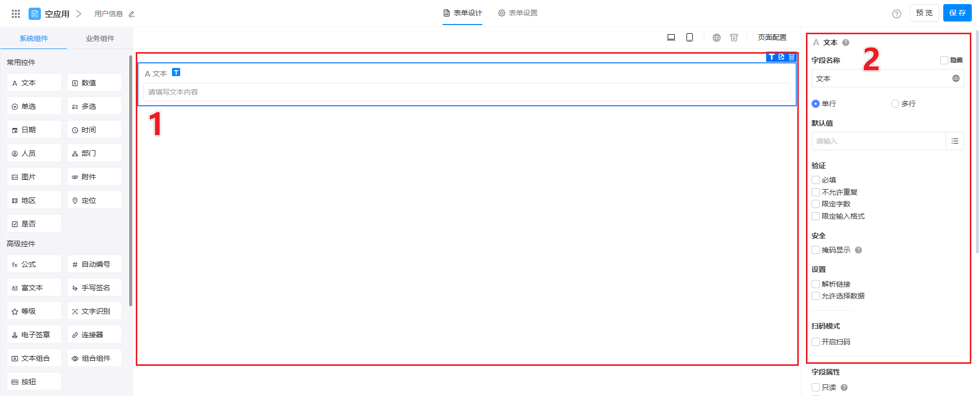
Task: Switch to desktop preview laptop icon
Action: point(671,37)
